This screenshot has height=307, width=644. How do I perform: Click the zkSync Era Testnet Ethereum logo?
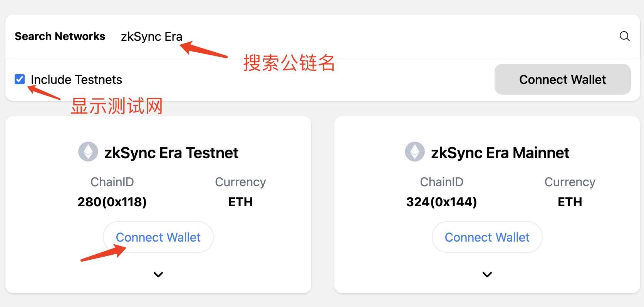tap(88, 152)
